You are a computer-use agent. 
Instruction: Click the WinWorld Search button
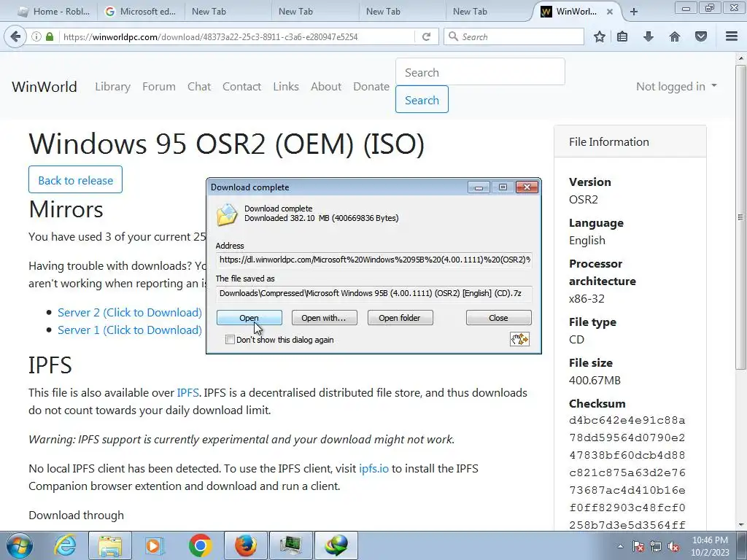pyautogui.click(x=422, y=99)
